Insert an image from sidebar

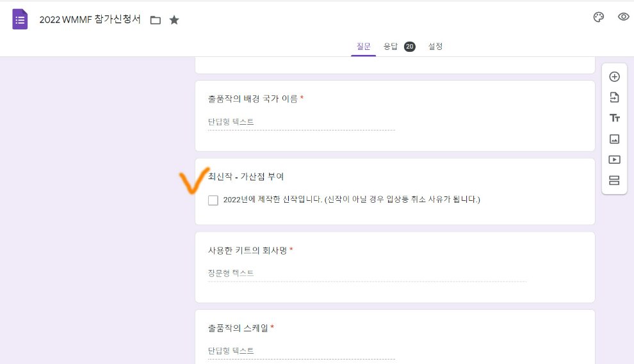click(x=614, y=139)
